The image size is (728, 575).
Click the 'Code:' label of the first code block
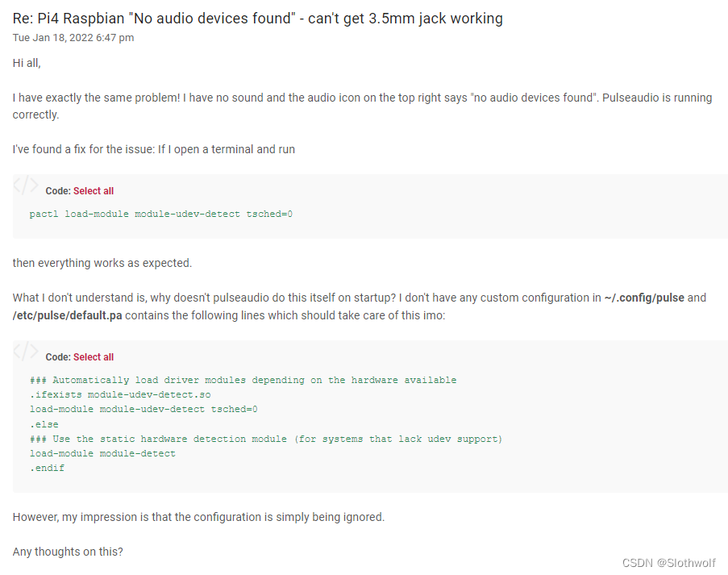(x=58, y=191)
